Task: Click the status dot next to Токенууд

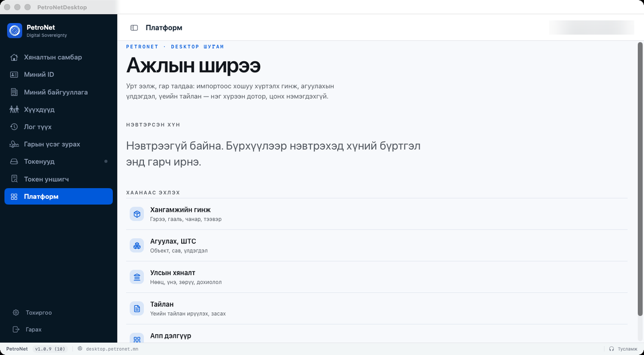Action: [x=106, y=161]
